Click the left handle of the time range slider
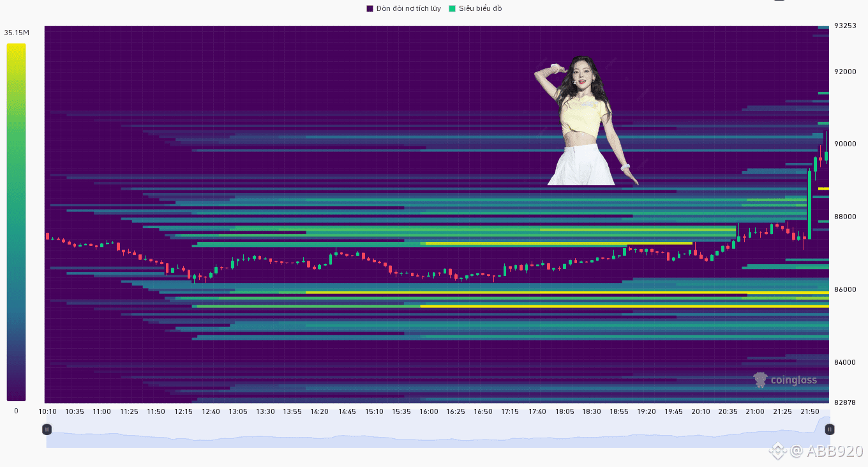The image size is (868, 467). [x=47, y=429]
